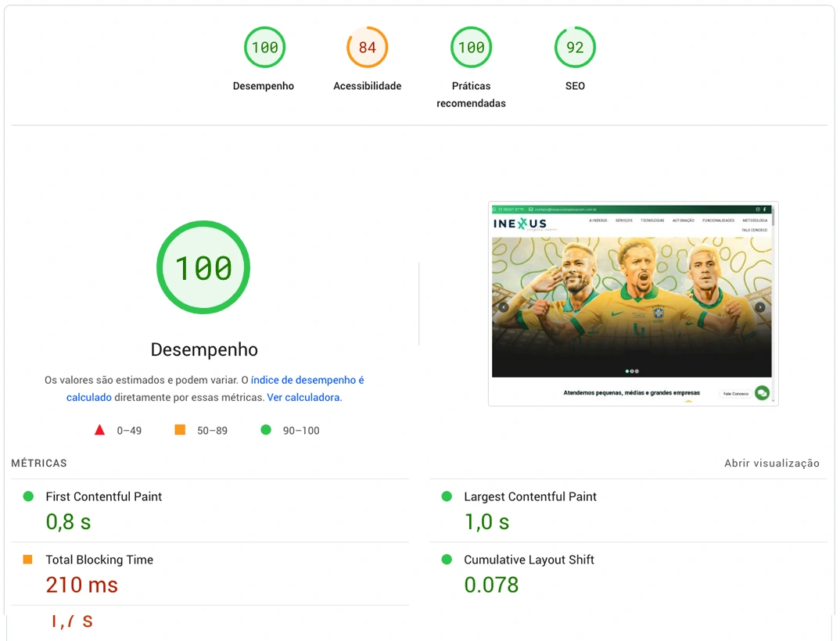The image size is (840, 641).
Task: Click the orange square 50–89 legend icon
Action: [180, 430]
